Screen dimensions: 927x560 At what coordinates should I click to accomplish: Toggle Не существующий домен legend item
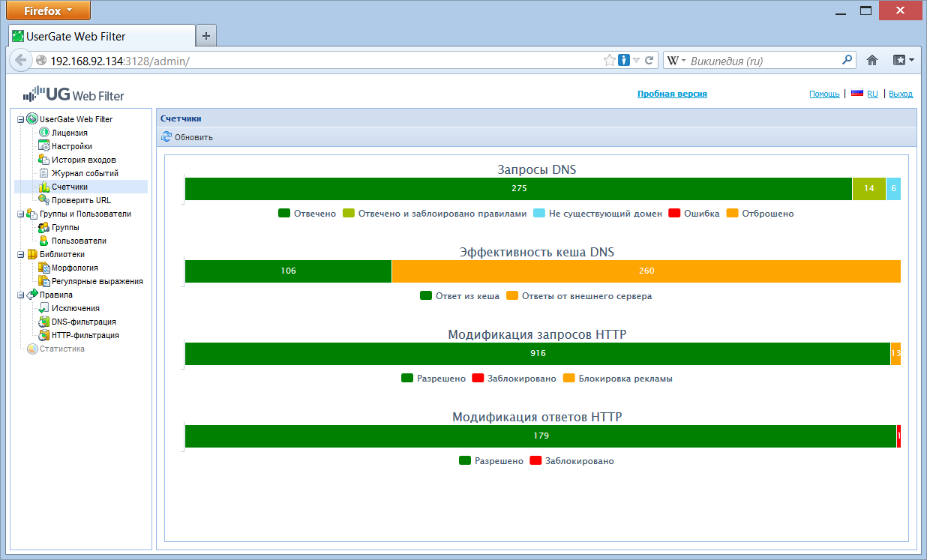tap(598, 214)
